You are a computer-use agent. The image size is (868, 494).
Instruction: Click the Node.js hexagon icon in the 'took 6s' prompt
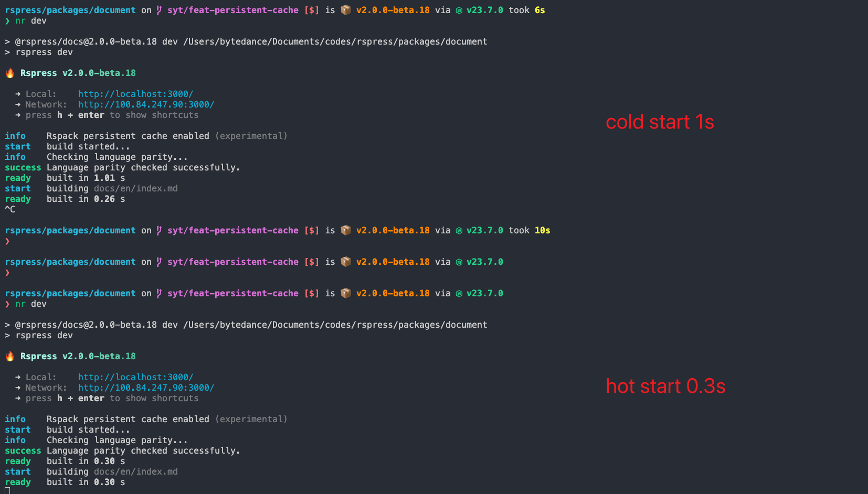pyautogui.click(x=459, y=10)
